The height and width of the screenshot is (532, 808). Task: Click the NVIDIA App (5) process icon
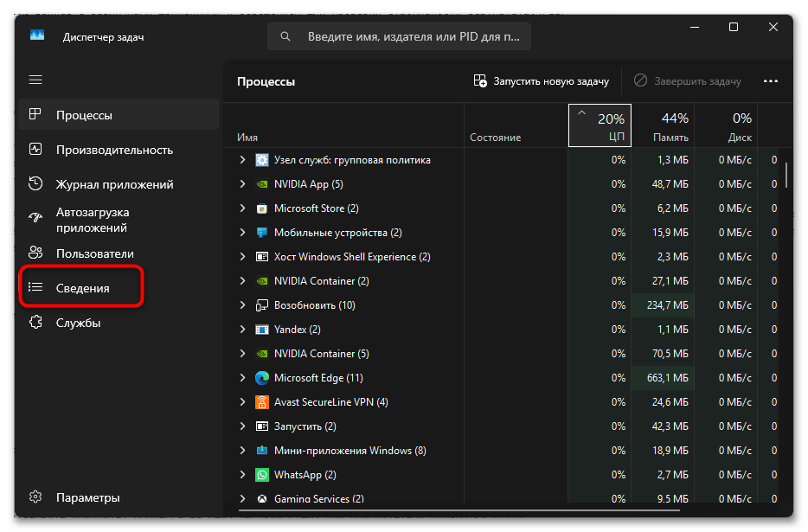262,184
